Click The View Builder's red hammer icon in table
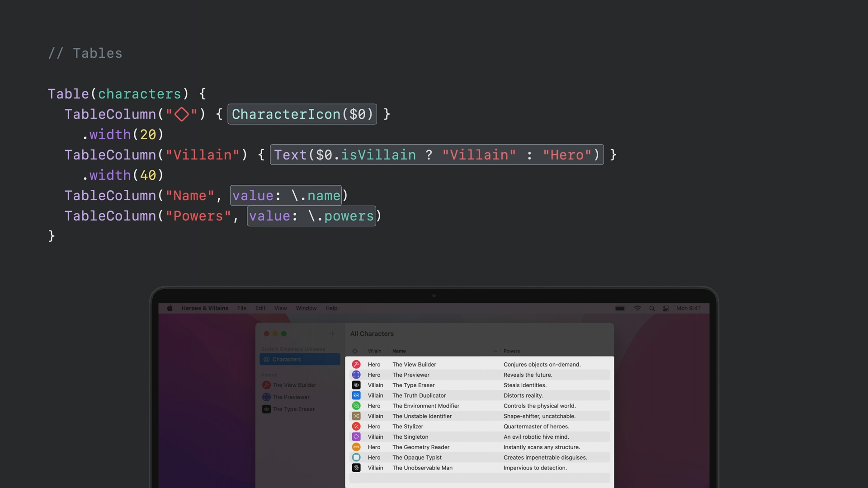Screen dimensions: 868x488 point(356,364)
